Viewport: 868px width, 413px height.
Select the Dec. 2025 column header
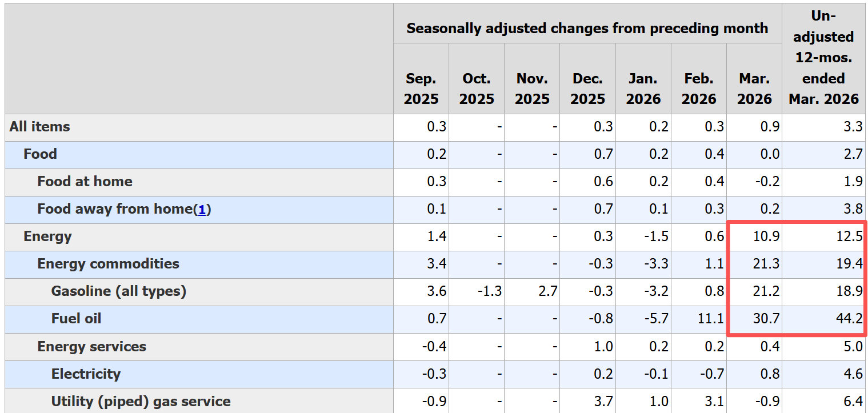pos(587,89)
